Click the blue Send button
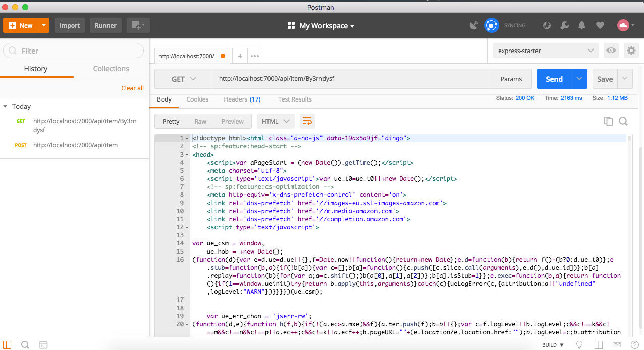644x350 pixels. 554,79
